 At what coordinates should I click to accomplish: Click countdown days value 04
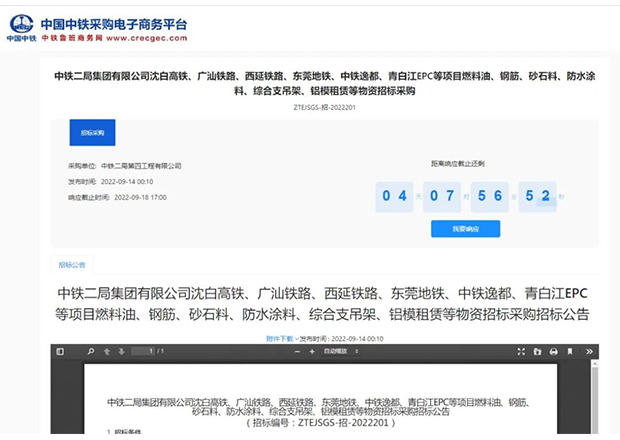tap(394, 196)
